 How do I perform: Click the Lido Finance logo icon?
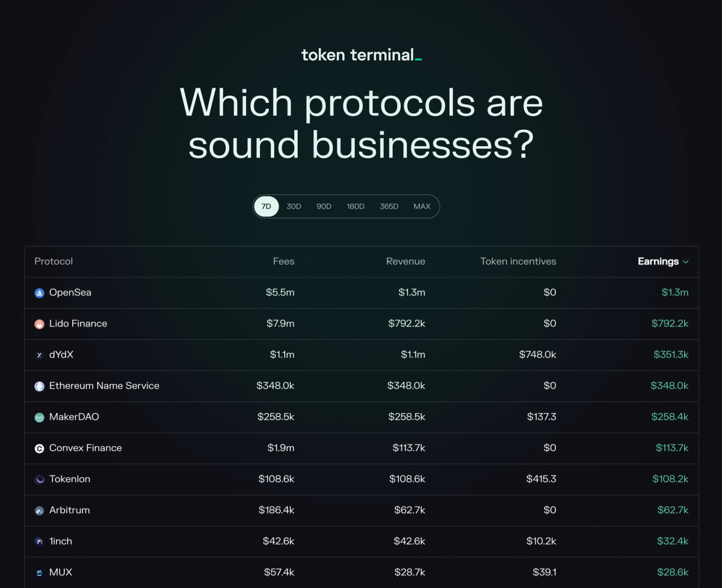[x=39, y=324]
